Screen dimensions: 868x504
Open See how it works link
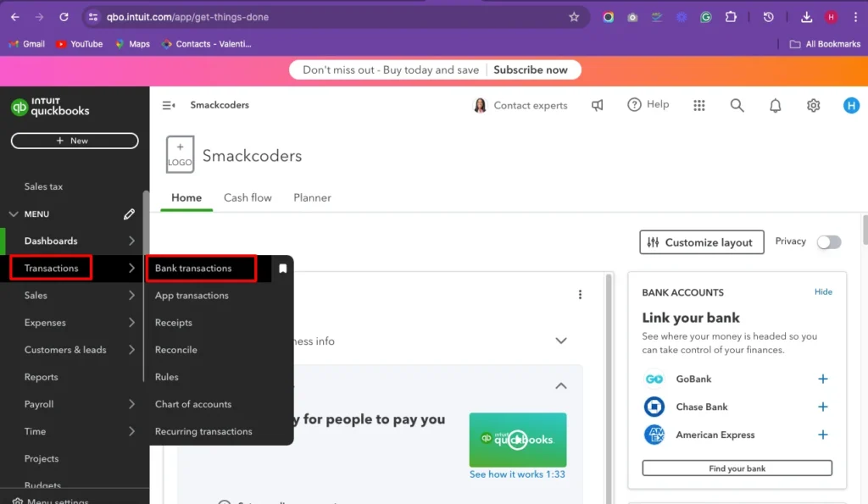coord(517,474)
